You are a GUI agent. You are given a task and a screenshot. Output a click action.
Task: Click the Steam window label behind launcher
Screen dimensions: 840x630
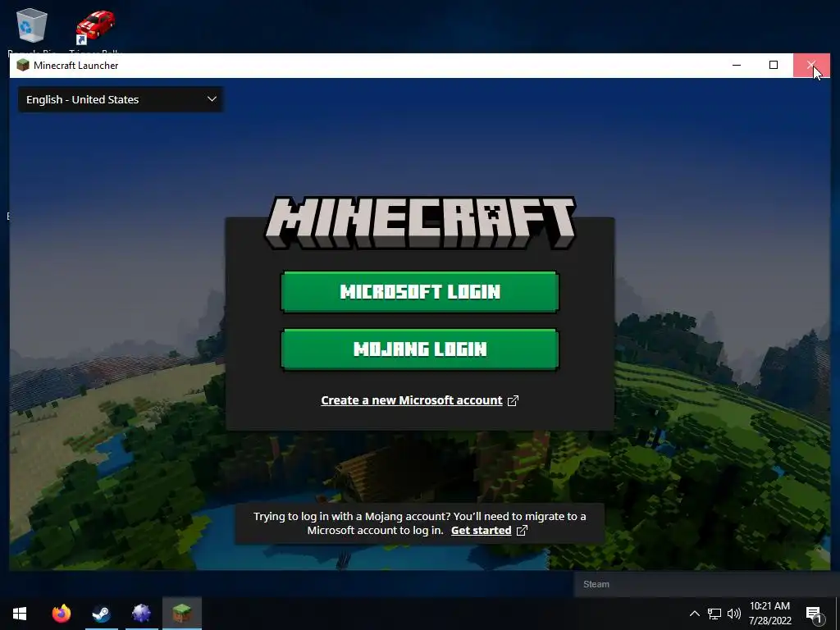point(596,584)
